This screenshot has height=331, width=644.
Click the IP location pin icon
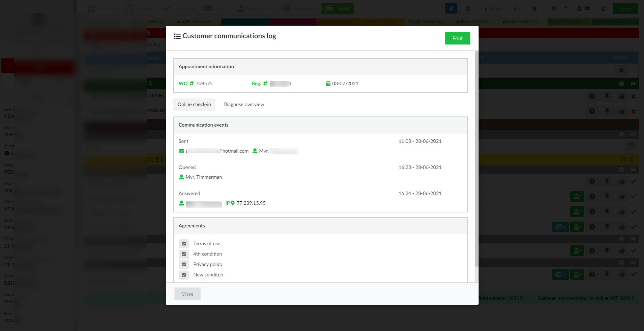tap(233, 203)
